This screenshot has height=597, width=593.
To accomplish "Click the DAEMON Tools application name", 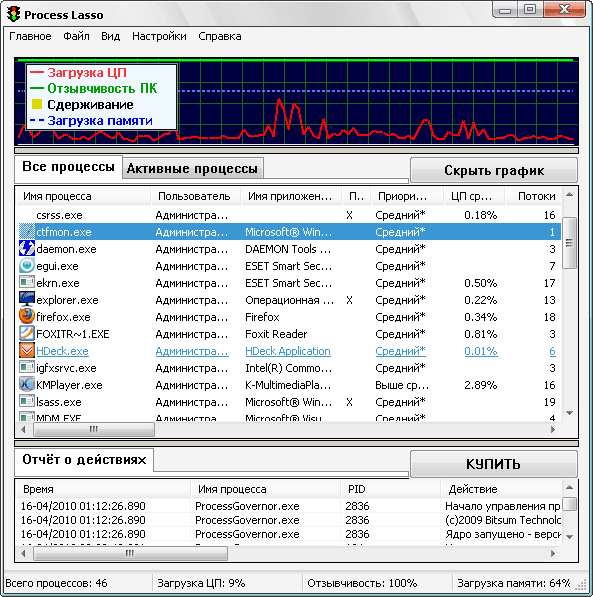I will click(x=288, y=249).
